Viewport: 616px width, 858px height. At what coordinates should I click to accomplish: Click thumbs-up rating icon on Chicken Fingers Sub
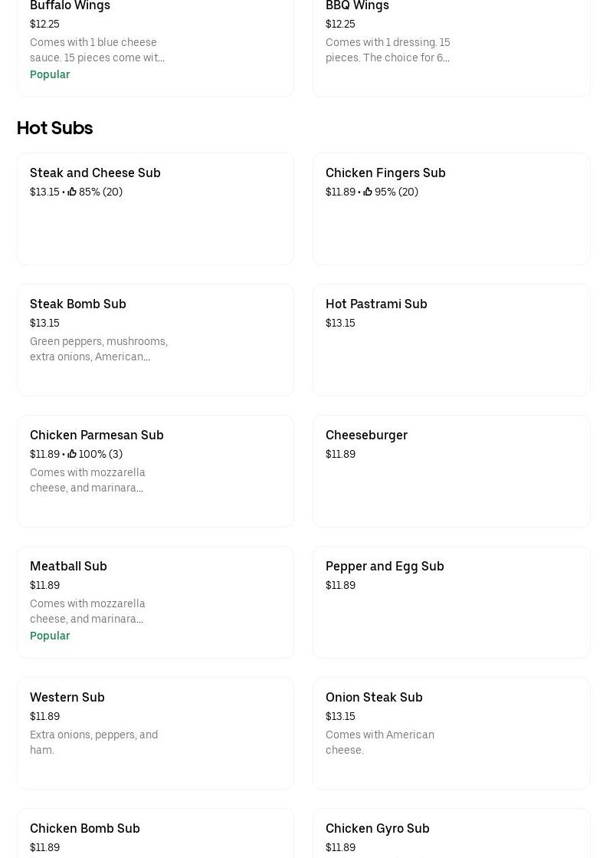368,192
